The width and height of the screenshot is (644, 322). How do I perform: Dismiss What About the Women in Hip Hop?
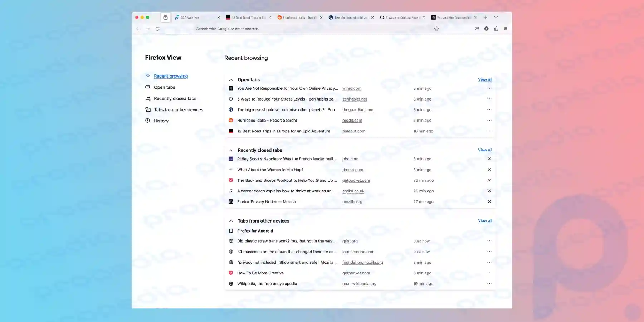point(489,170)
